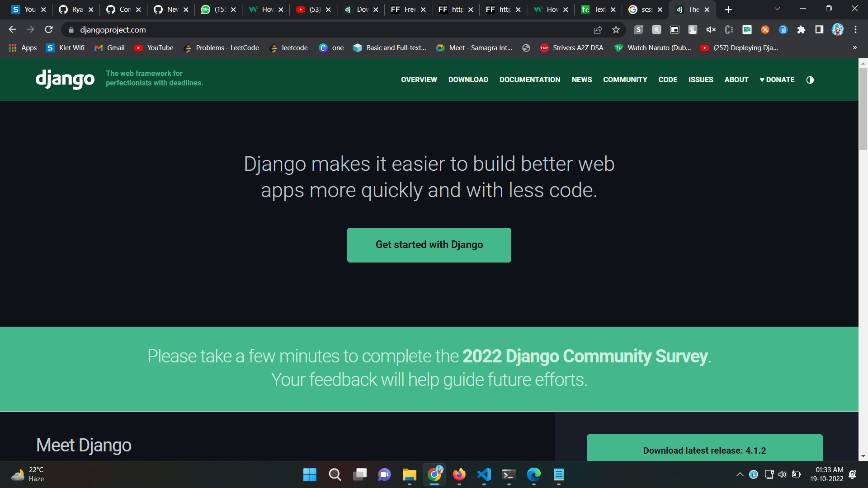Screen dimensions: 868x488
Task: Reload the current page
Action: (49, 30)
